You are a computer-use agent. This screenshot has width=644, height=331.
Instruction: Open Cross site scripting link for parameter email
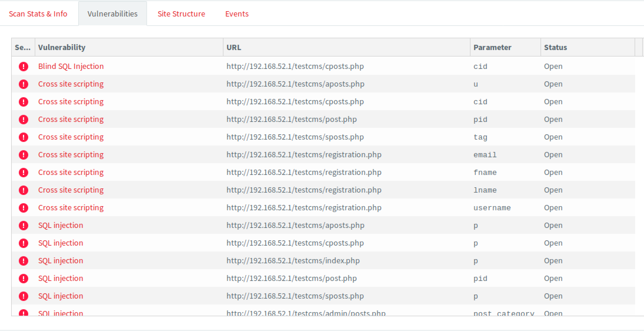click(71, 155)
